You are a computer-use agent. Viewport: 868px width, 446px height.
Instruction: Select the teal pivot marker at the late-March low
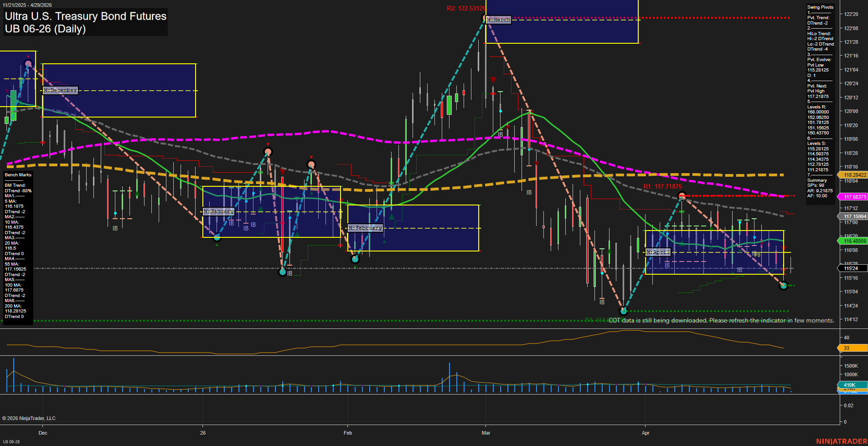coord(624,311)
